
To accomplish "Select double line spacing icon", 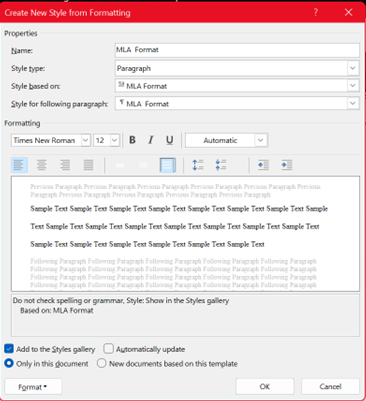I will click(168, 165).
